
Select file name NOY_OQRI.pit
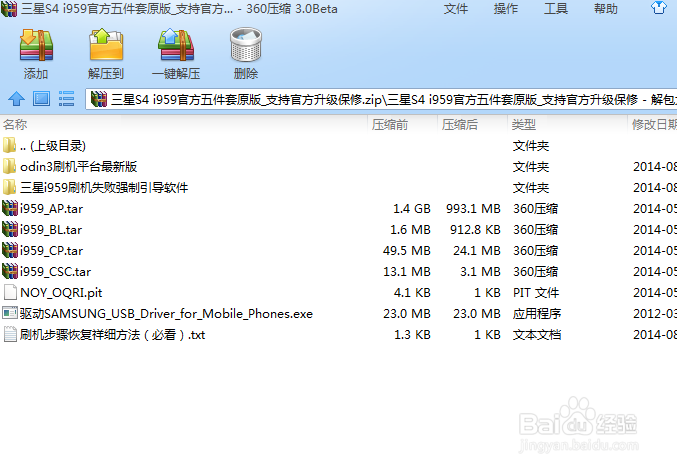point(61,293)
